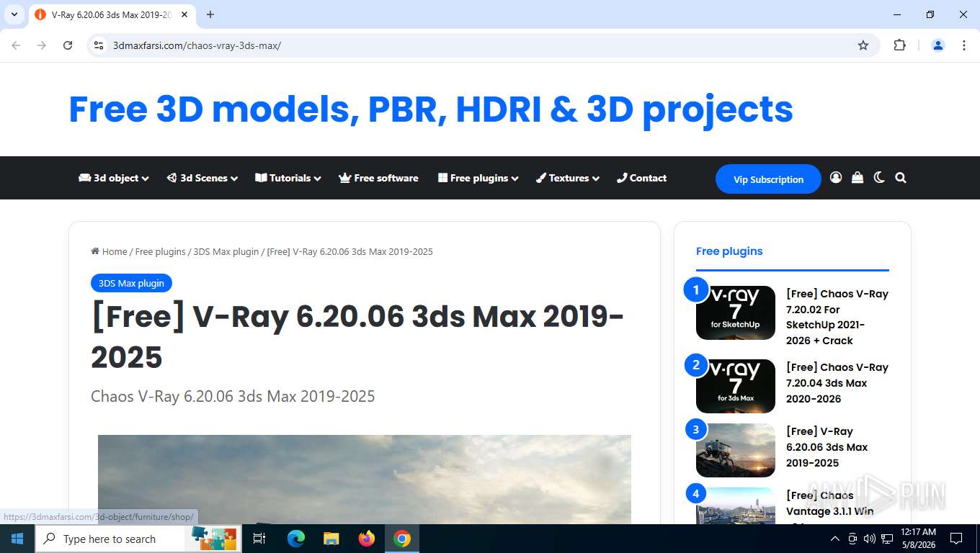This screenshot has width=980, height=553.
Task: Bookmark this page with the star icon
Action: [x=863, y=45]
